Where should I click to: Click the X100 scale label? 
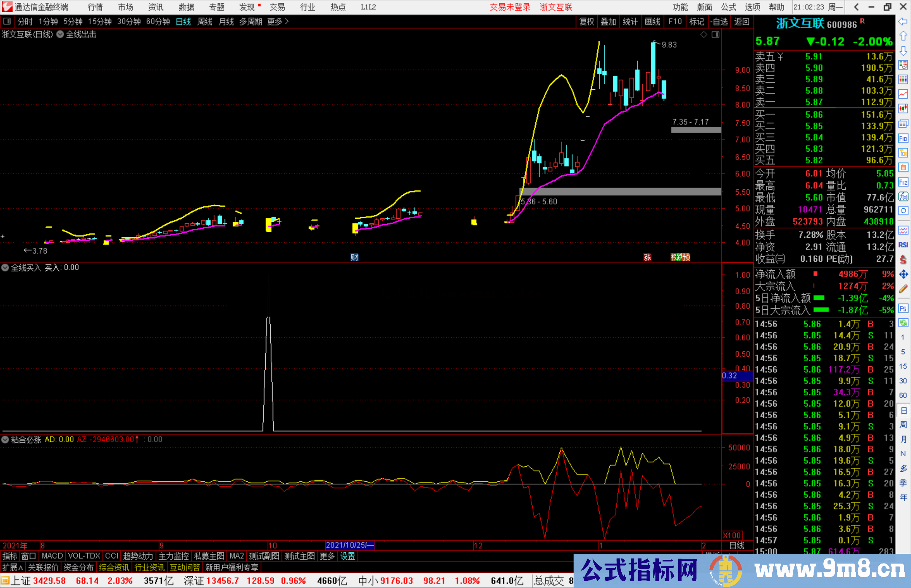[x=732, y=535]
